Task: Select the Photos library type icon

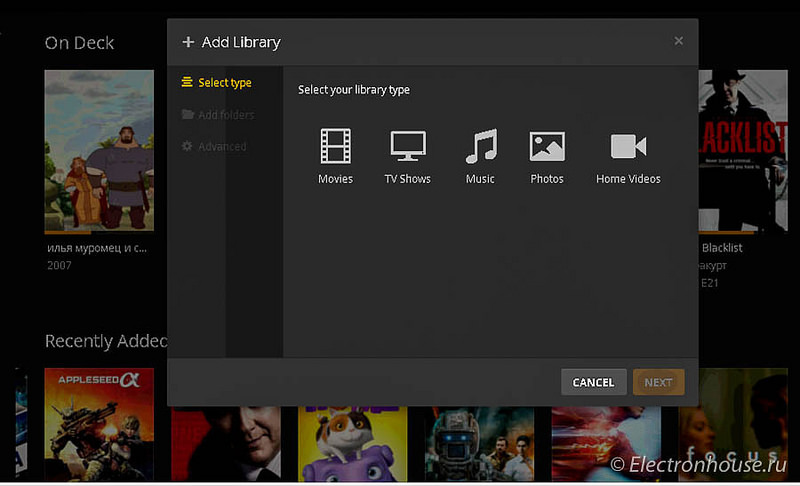Action: pos(547,146)
